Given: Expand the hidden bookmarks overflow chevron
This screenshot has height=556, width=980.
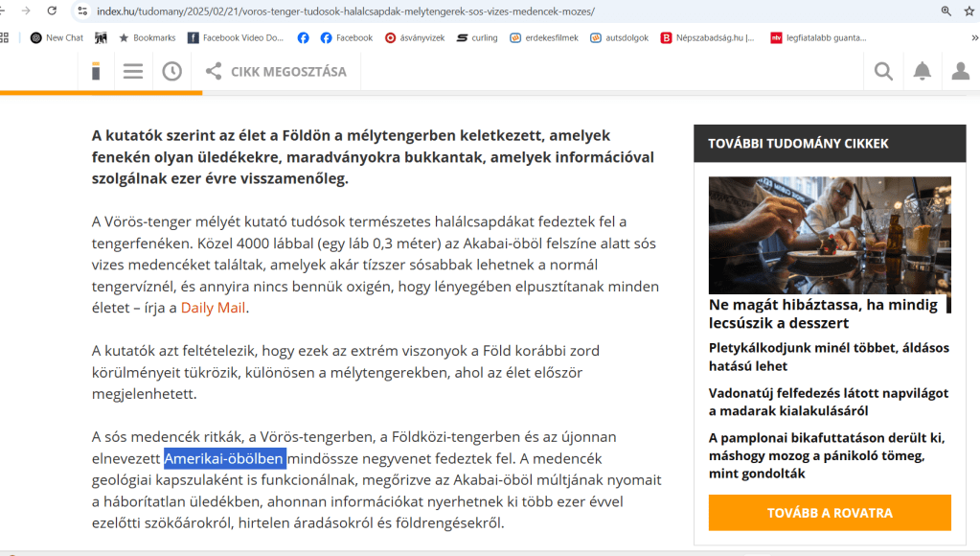Looking at the screenshot, I should [x=974, y=38].
